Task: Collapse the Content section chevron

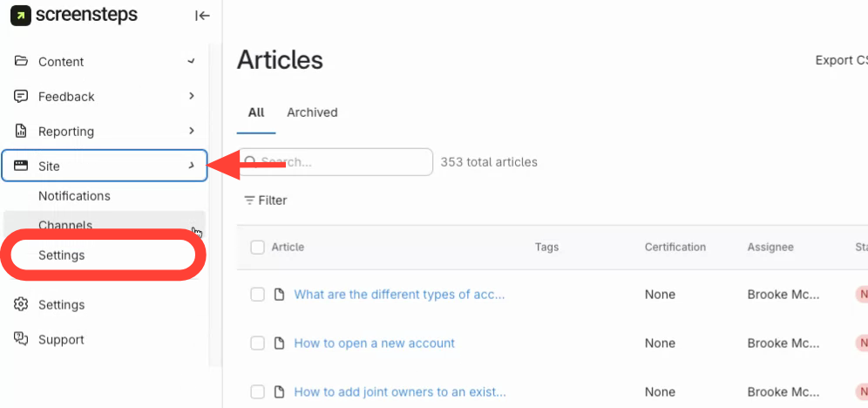Action: pyautogui.click(x=191, y=61)
